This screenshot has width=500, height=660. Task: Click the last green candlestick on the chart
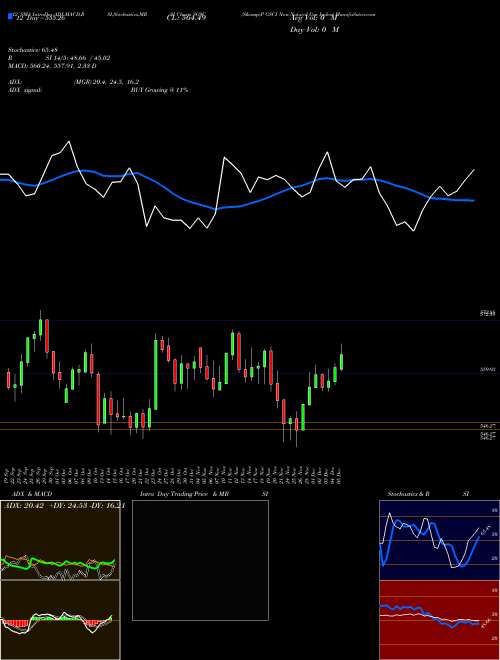coord(341,362)
